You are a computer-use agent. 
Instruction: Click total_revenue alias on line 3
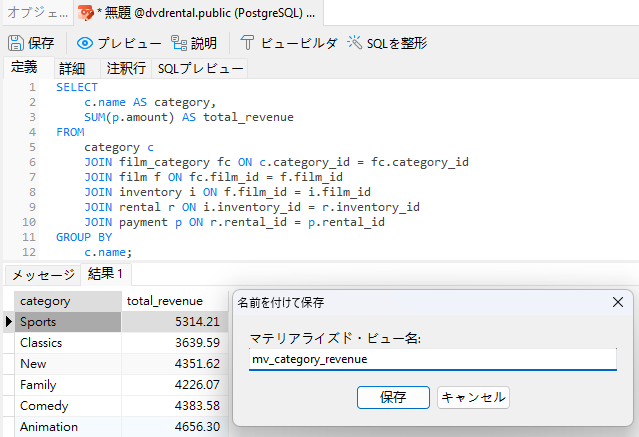click(x=248, y=117)
